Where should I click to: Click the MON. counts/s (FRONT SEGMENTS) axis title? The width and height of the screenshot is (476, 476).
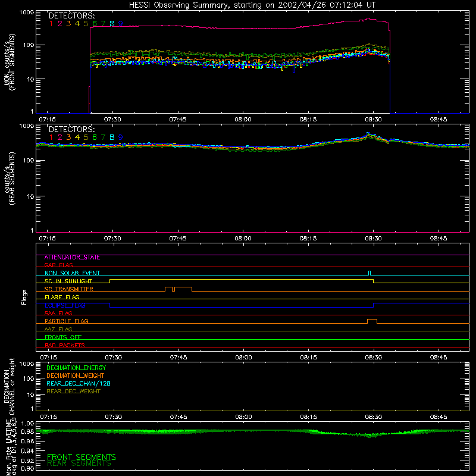point(10,62)
